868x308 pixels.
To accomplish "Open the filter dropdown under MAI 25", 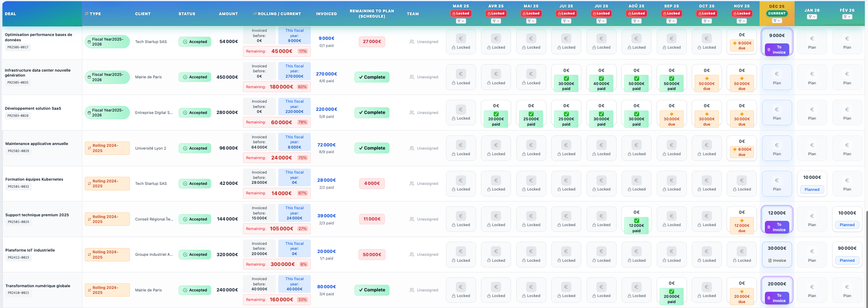I will click(x=531, y=21).
